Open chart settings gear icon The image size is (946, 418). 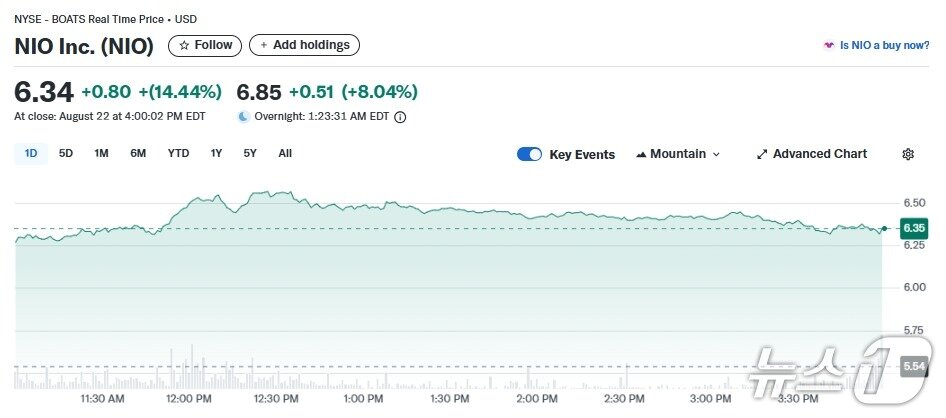[x=908, y=154]
